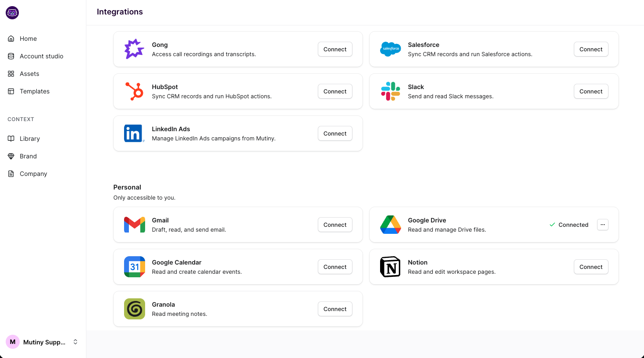Click 'Draft, read, and send email.' description
Viewport: 644px width, 358px height.
pyautogui.click(x=189, y=230)
